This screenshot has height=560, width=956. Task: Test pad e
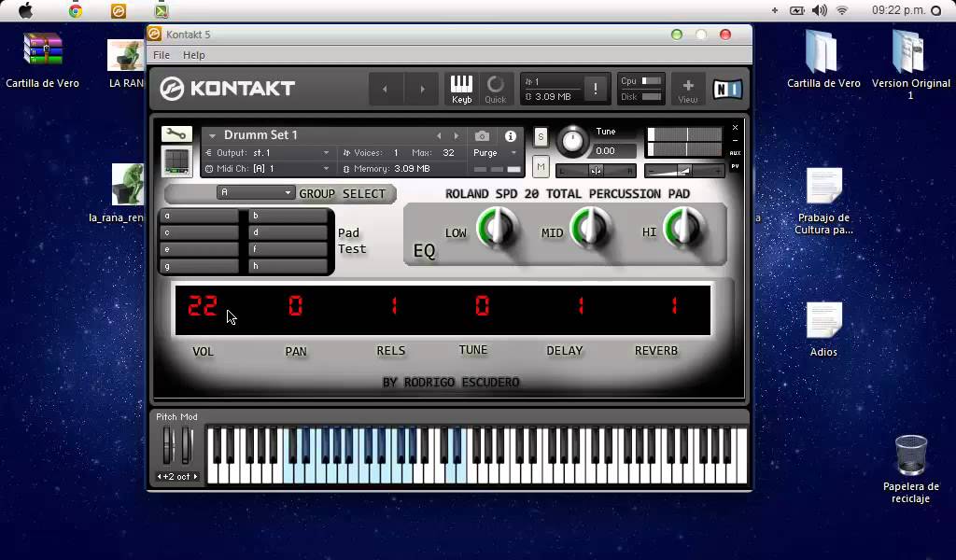coord(200,249)
